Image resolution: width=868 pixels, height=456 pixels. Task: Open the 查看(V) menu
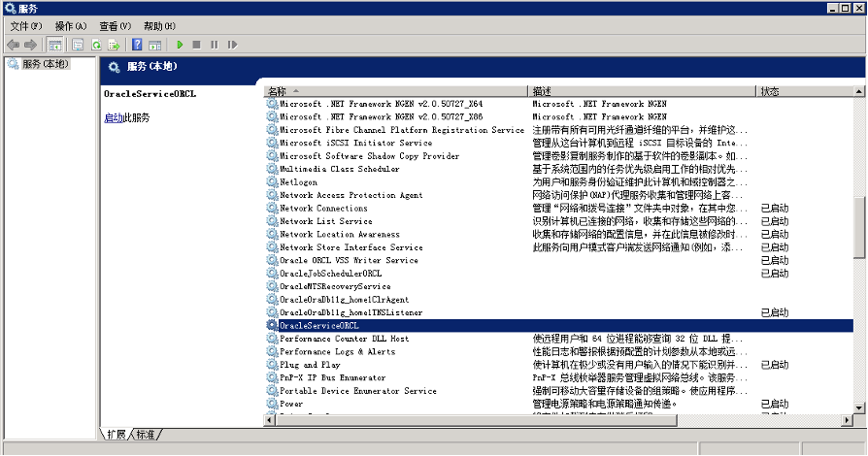[116, 26]
